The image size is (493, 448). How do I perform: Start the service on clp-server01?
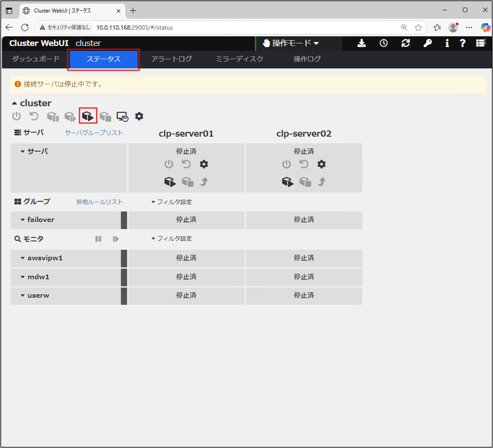170,182
